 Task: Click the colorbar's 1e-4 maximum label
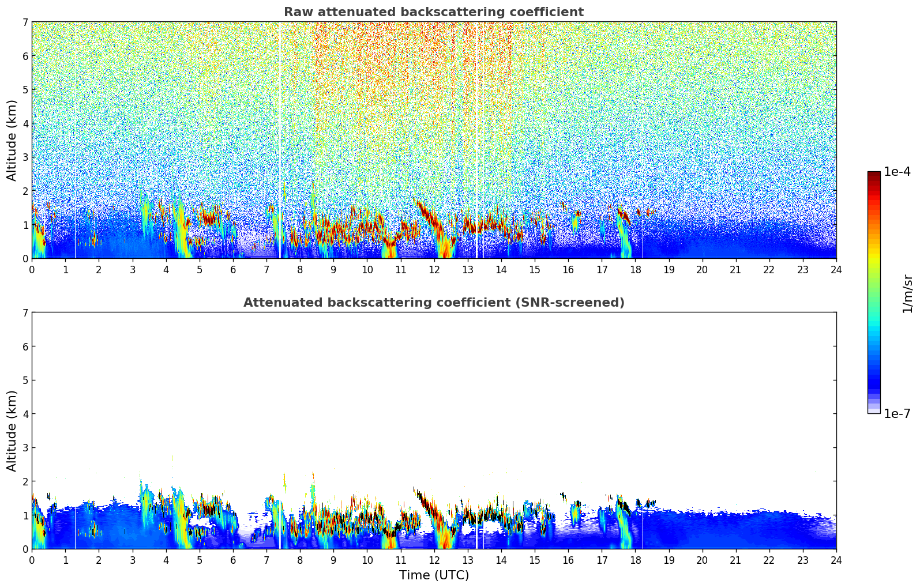pos(897,172)
